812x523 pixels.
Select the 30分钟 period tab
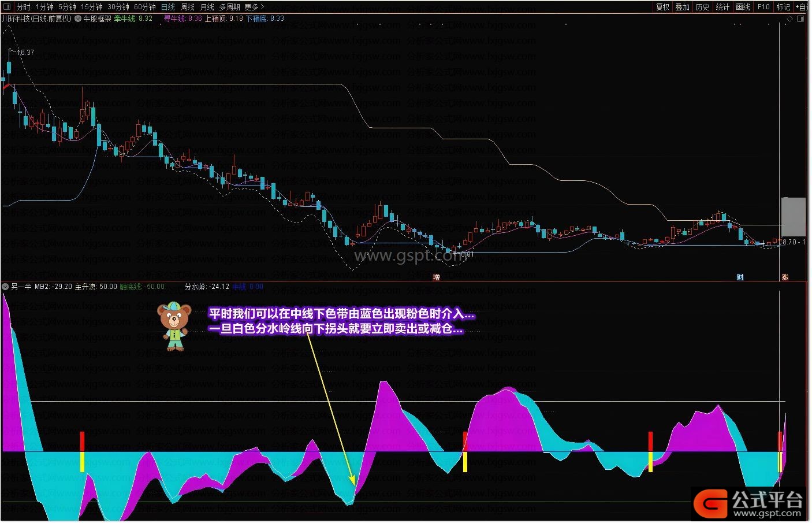(118, 7)
